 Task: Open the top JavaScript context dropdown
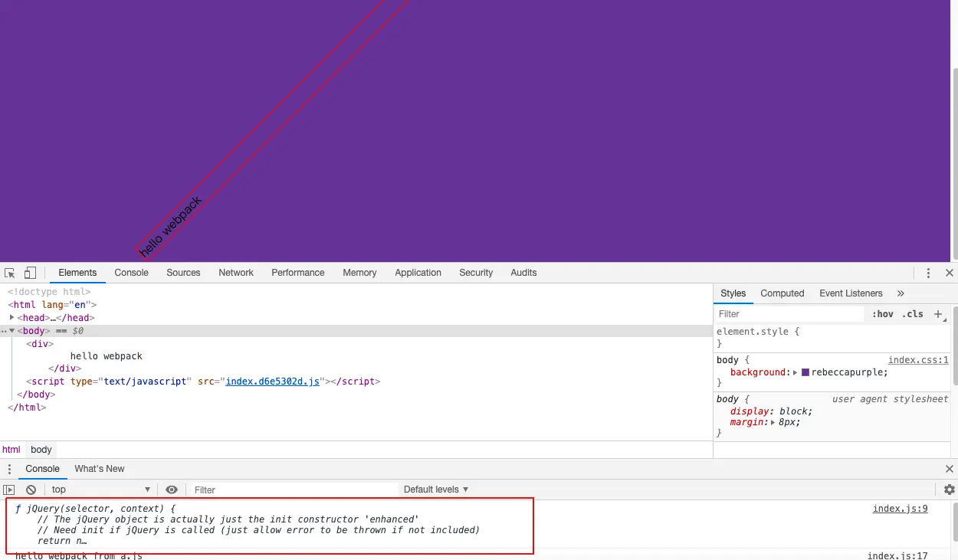(101, 490)
